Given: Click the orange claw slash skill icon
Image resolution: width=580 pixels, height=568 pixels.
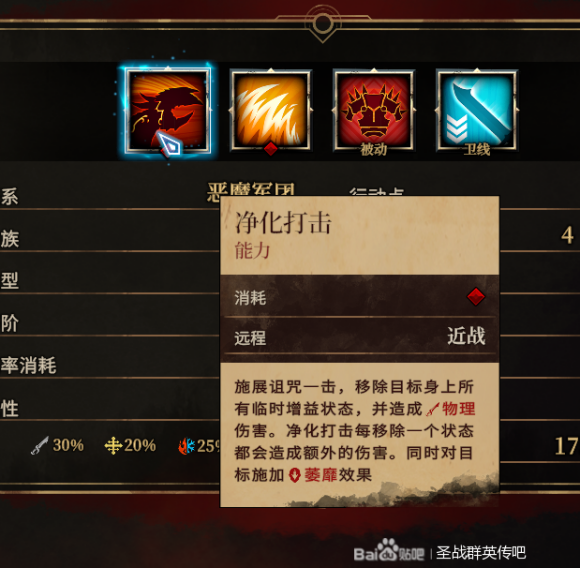Looking at the screenshot, I should coord(271,111).
